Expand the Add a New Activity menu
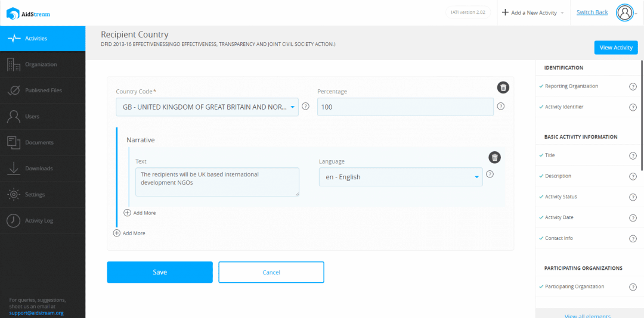The height and width of the screenshot is (318, 644). tap(532, 13)
